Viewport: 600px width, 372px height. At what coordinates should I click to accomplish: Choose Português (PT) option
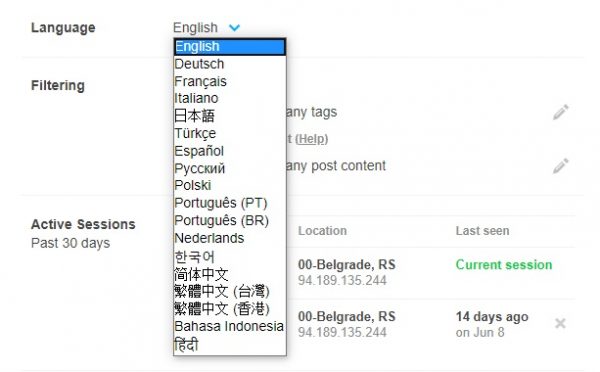(230, 203)
